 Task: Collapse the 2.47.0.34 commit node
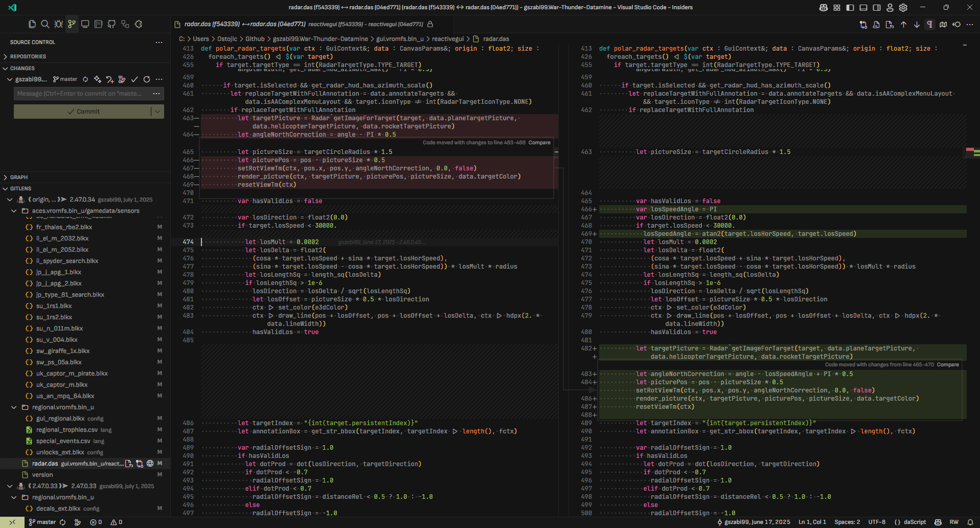coord(10,200)
